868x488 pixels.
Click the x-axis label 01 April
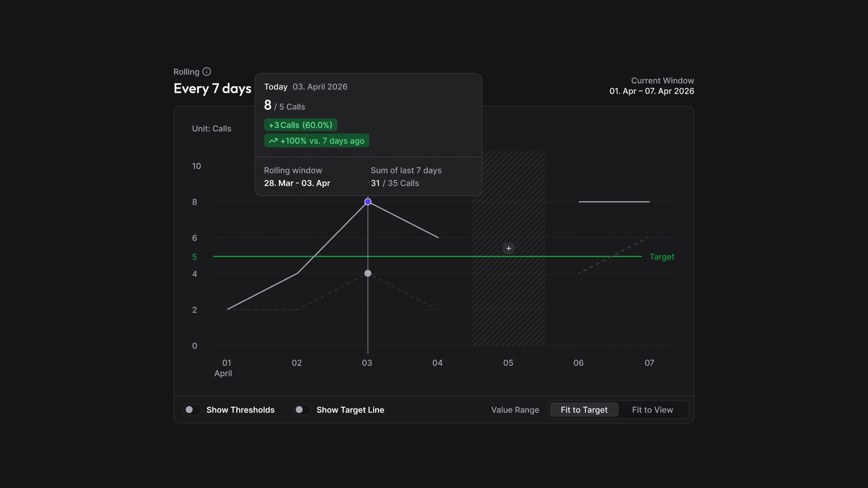click(x=224, y=368)
